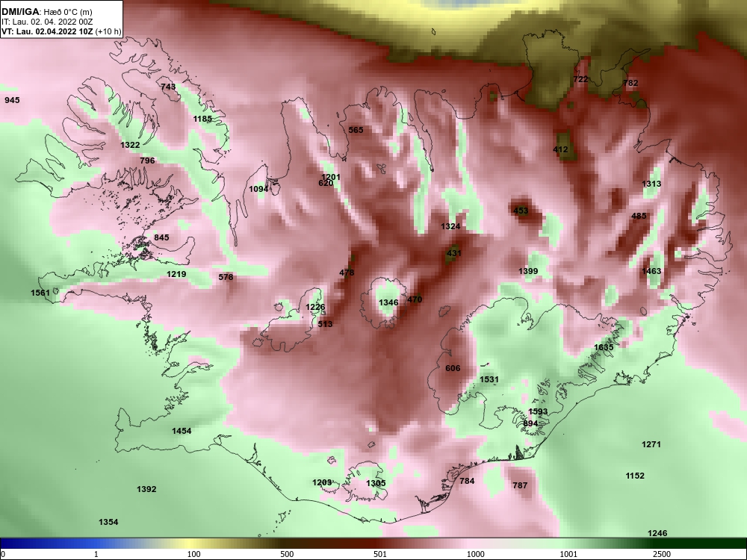Image resolution: width=747 pixels, height=560 pixels.
Task: Select the 1561 value at the peninsula tip
Action: click(40, 293)
